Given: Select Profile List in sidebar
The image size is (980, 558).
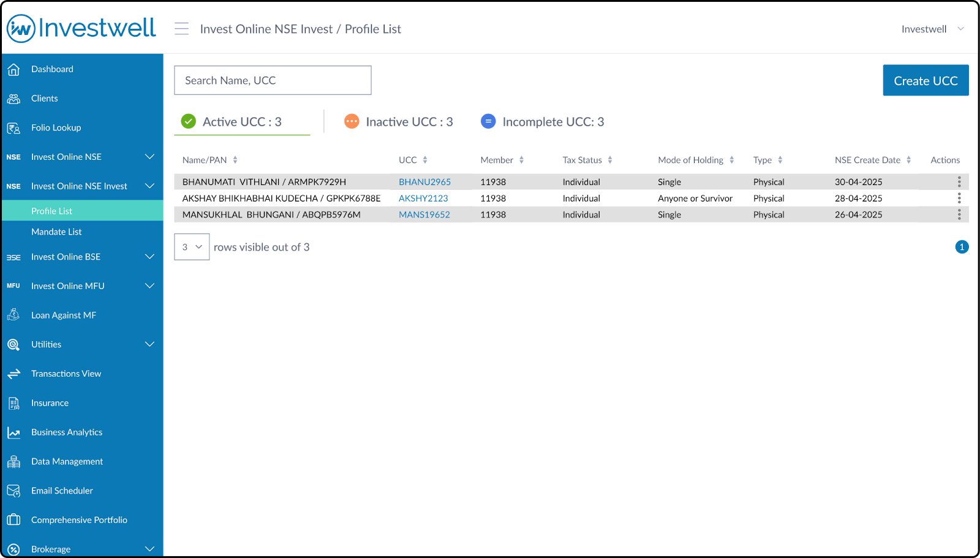Looking at the screenshot, I should (83, 211).
